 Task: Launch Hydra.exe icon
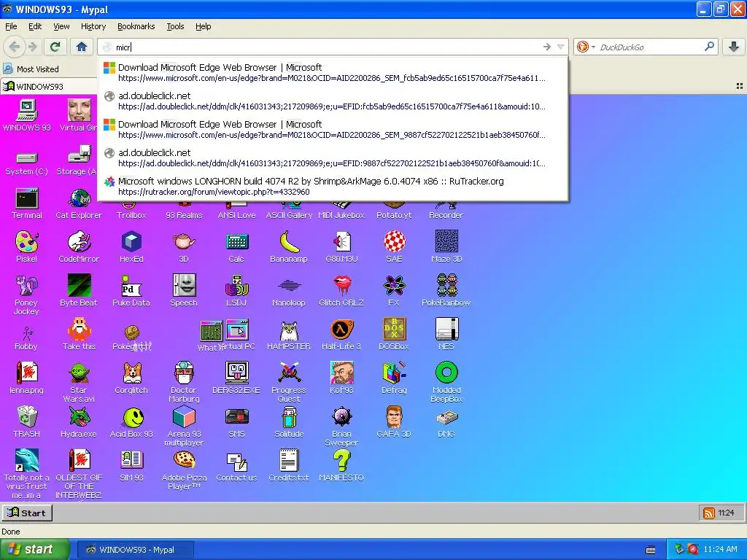click(x=79, y=422)
